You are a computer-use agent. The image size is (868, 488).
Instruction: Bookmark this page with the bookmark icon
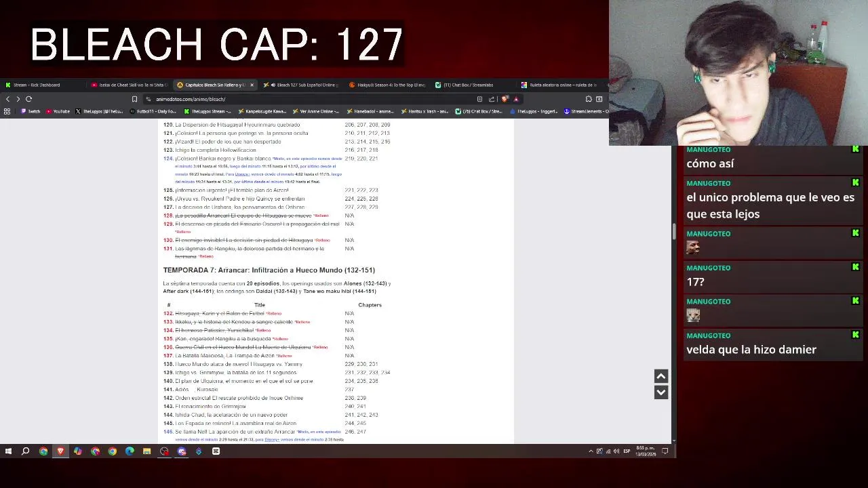tap(134, 99)
